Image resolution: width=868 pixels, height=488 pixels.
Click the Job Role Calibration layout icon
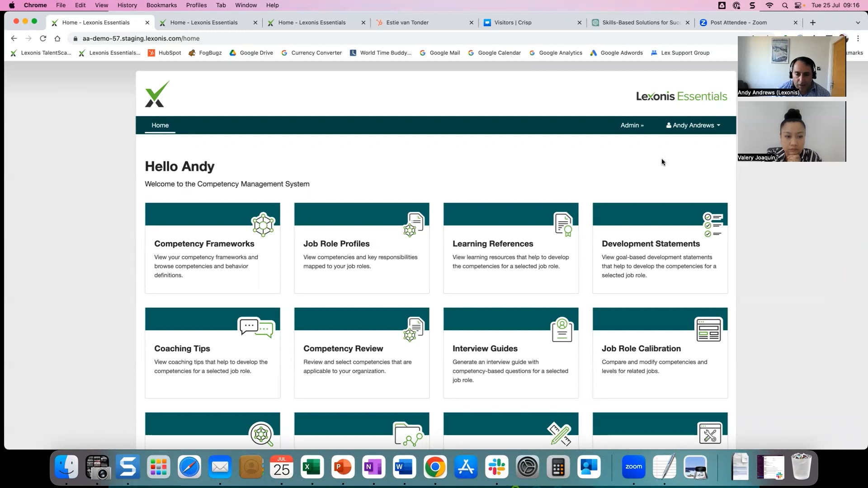coord(708,330)
